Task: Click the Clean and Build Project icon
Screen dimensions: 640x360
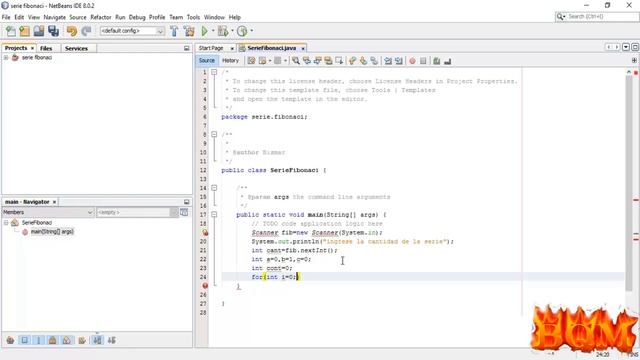Action: click(x=189, y=31)
